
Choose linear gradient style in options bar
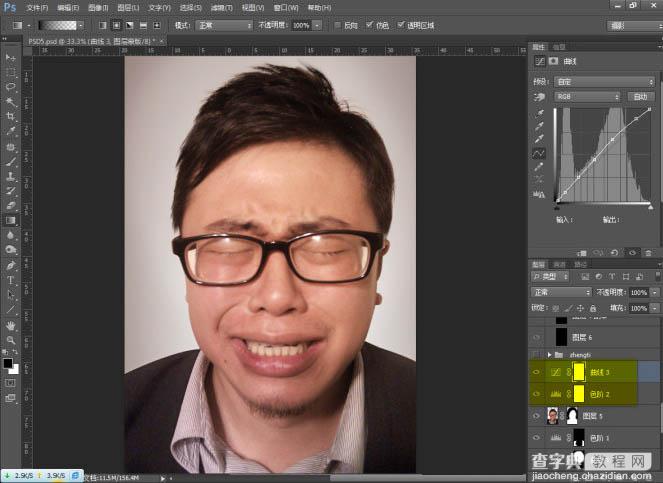coord(103,25)
